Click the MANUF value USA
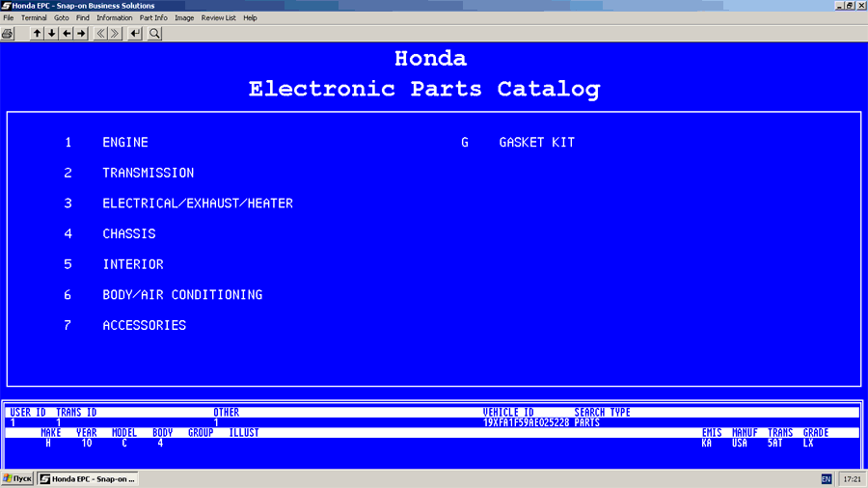868x488 pixels. point(740,444)
